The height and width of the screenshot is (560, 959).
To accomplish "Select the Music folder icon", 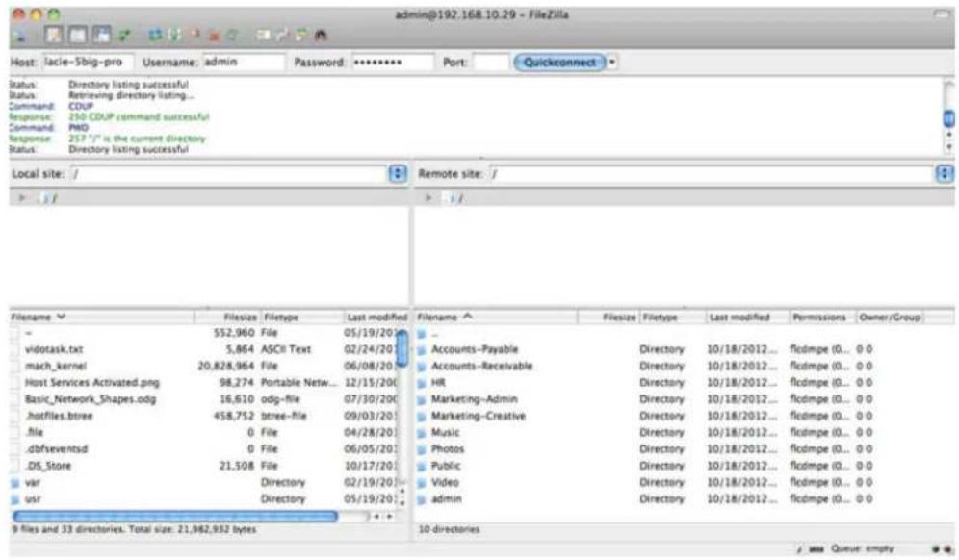I will click(422, 433).
